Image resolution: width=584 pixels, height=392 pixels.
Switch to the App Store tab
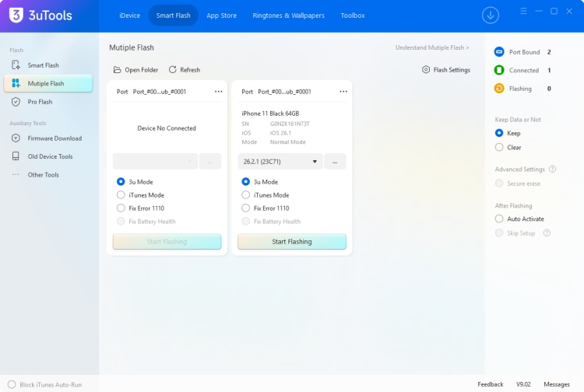(222, 16)
